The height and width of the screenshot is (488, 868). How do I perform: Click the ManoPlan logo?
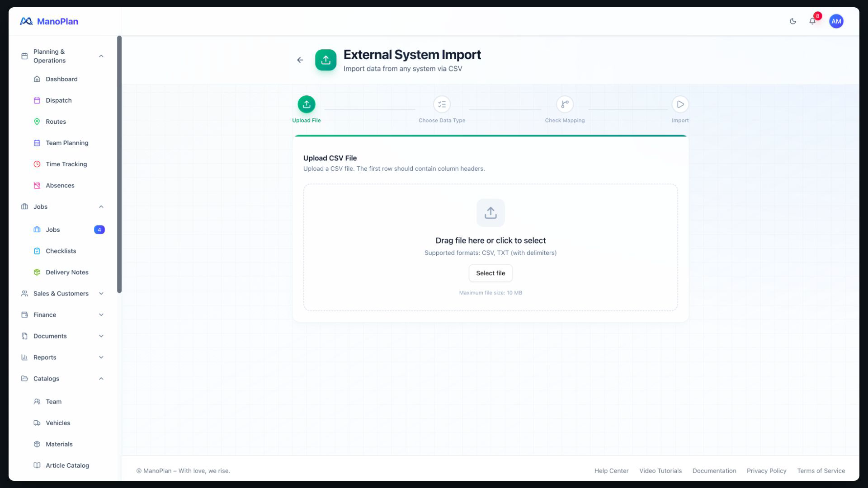(49, 21)
